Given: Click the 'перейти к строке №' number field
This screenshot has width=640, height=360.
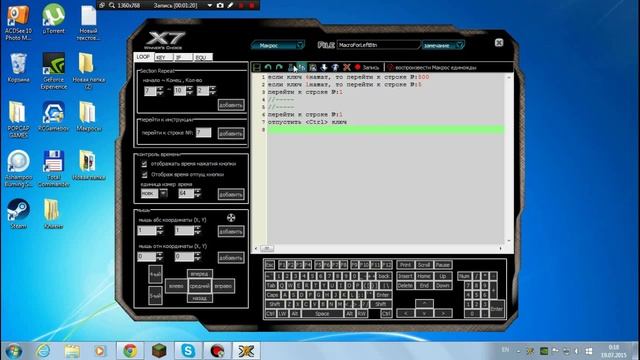Looking at the screenshot, I should click(203, 132).
